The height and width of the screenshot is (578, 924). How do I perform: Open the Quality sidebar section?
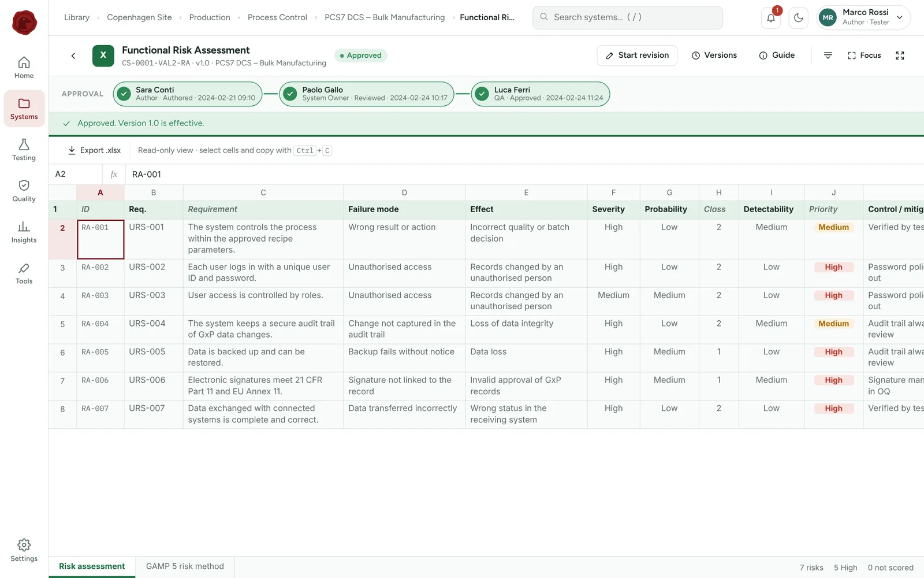(24, 191)
